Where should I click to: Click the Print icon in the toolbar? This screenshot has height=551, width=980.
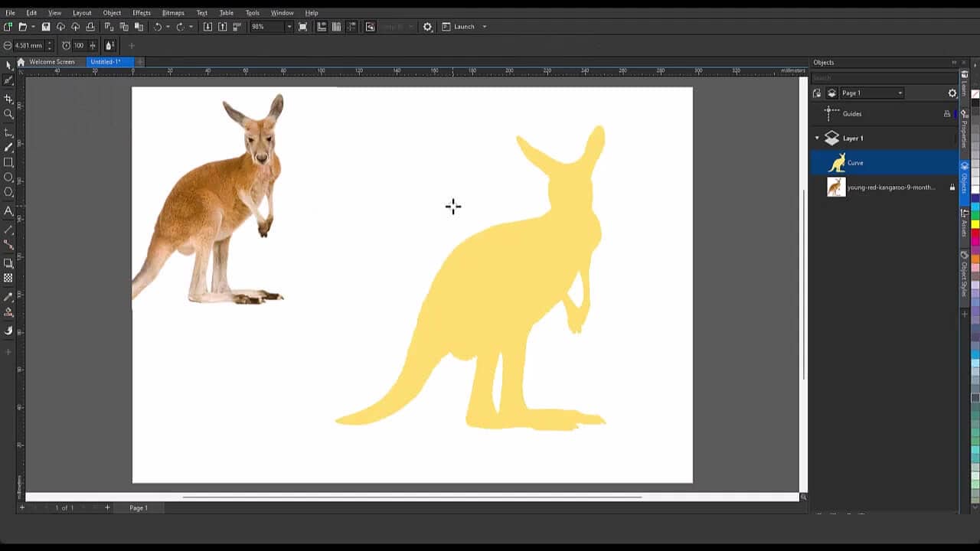click(90, 27)
